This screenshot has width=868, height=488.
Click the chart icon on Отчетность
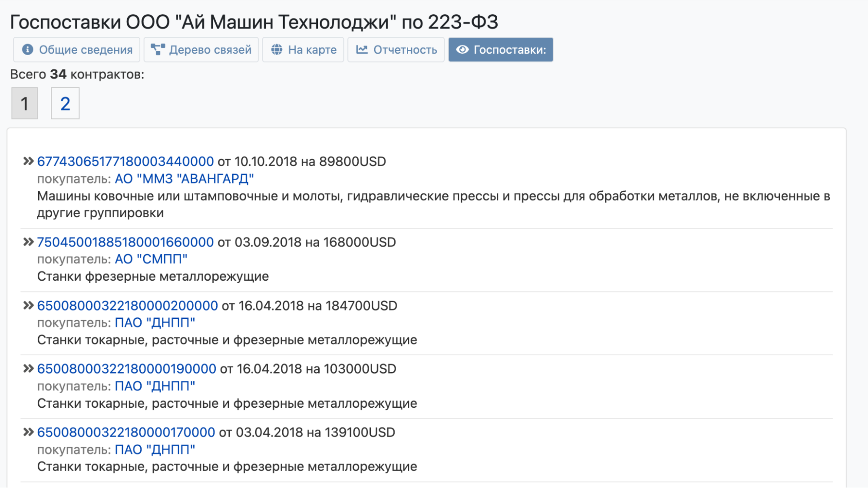pos(362,50)
